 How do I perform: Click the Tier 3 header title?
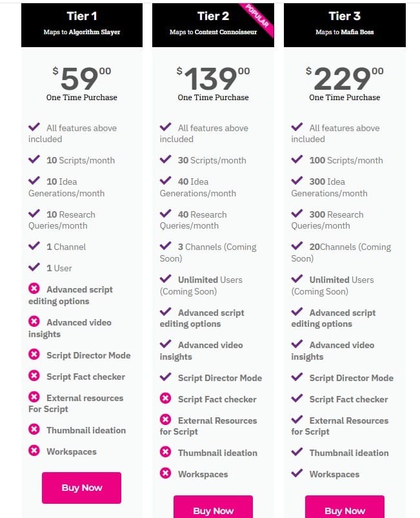(x=345, y=16)
